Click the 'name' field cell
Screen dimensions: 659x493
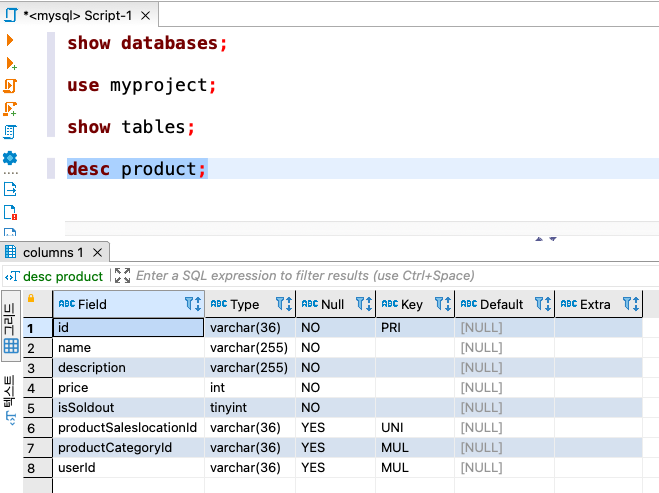coord(129,348)
